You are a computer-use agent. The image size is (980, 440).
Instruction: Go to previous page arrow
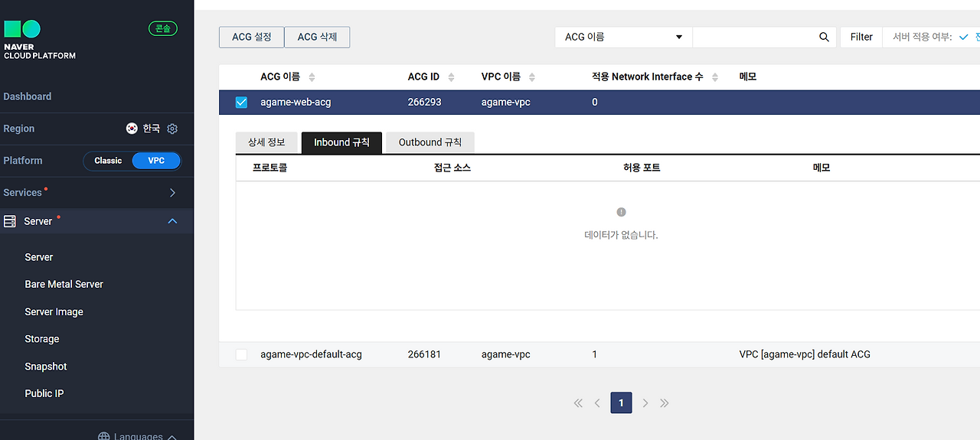(x=597, y=403)
